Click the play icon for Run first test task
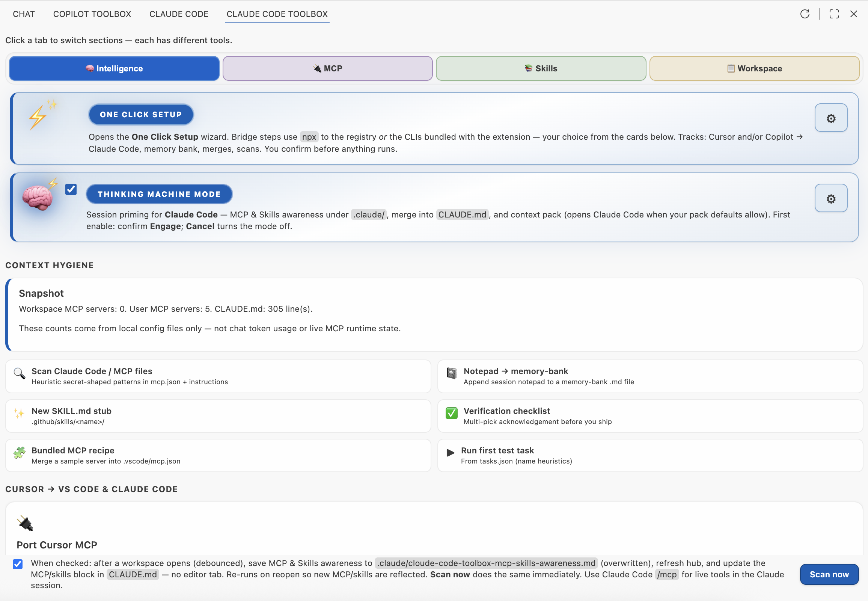868x601 pixels. coord(450,453)
